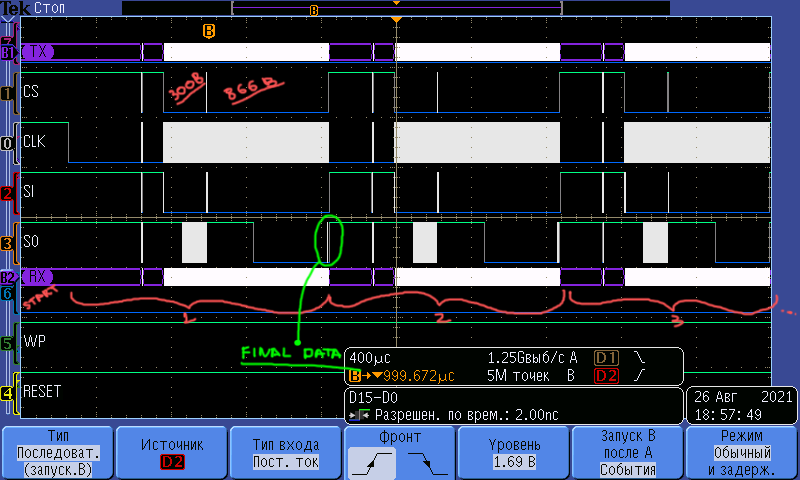
Task: Click the Tek logo
Action: (x=15, y=8)
